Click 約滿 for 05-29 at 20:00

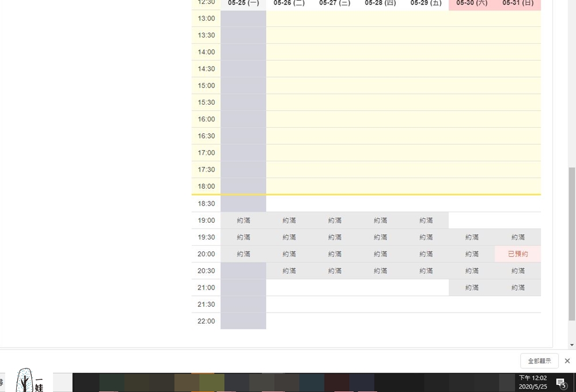(x=426, y=254)
